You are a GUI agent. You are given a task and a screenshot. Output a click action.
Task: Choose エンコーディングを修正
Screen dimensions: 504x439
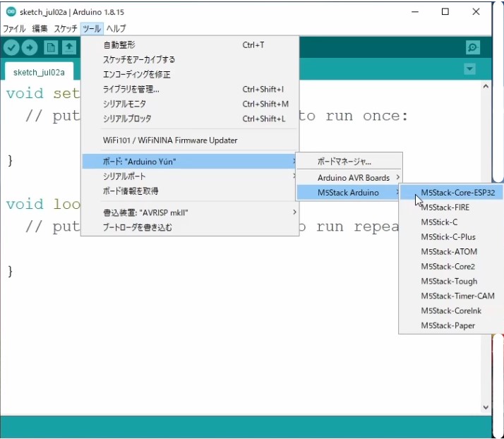pyautogui.click(x=191, y=74)
